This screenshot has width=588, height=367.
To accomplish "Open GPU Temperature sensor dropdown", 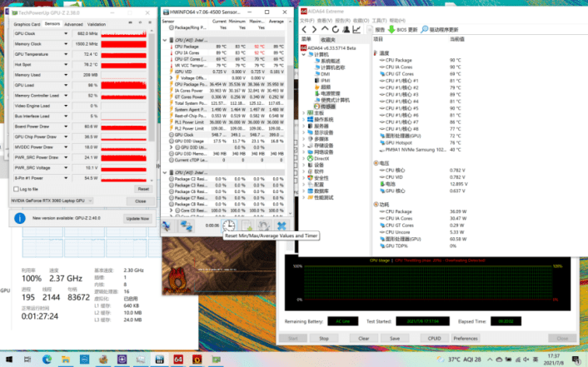I will (66, 54).
